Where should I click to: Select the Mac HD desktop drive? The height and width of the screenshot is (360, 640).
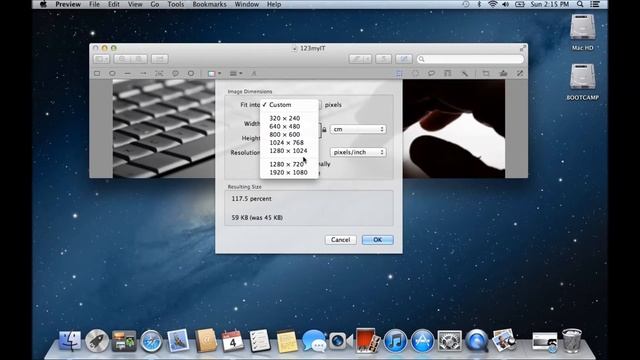pyautogui.click(x=582, y=33)
